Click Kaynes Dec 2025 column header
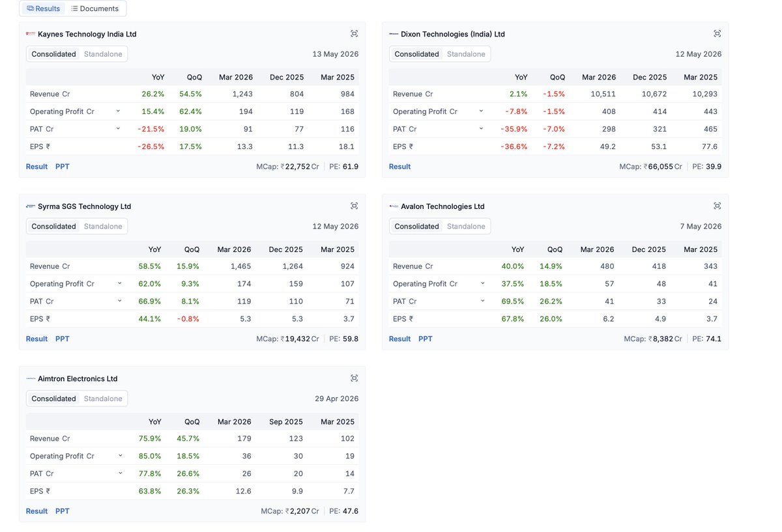The width and height of the screenshot is (782, 532). [287, 77]
